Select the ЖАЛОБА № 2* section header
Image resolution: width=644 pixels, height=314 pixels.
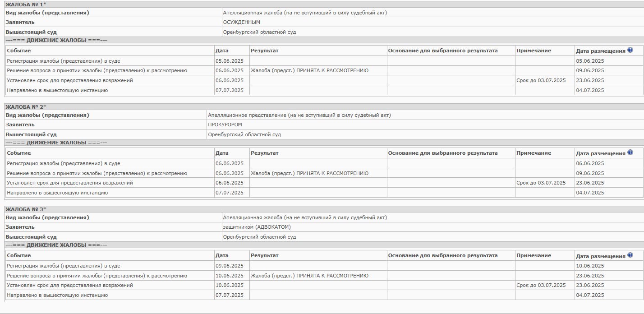[x=26, y=106]
